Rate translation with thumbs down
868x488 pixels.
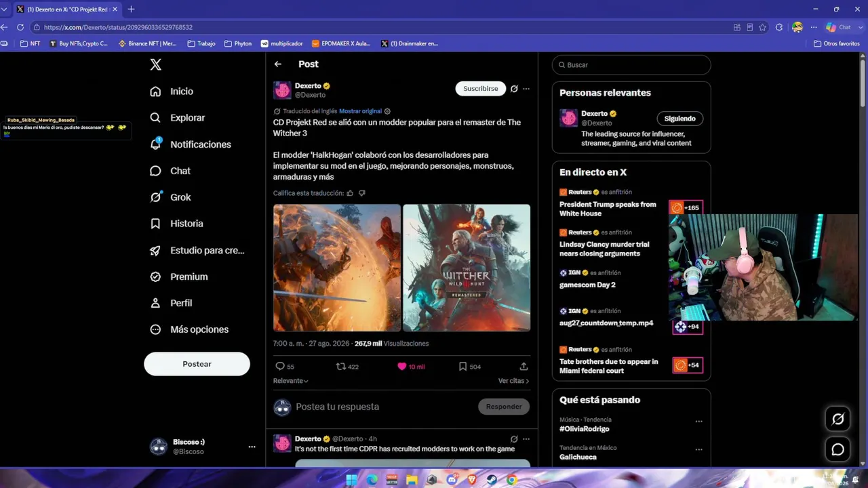click(x=361, y=193)
